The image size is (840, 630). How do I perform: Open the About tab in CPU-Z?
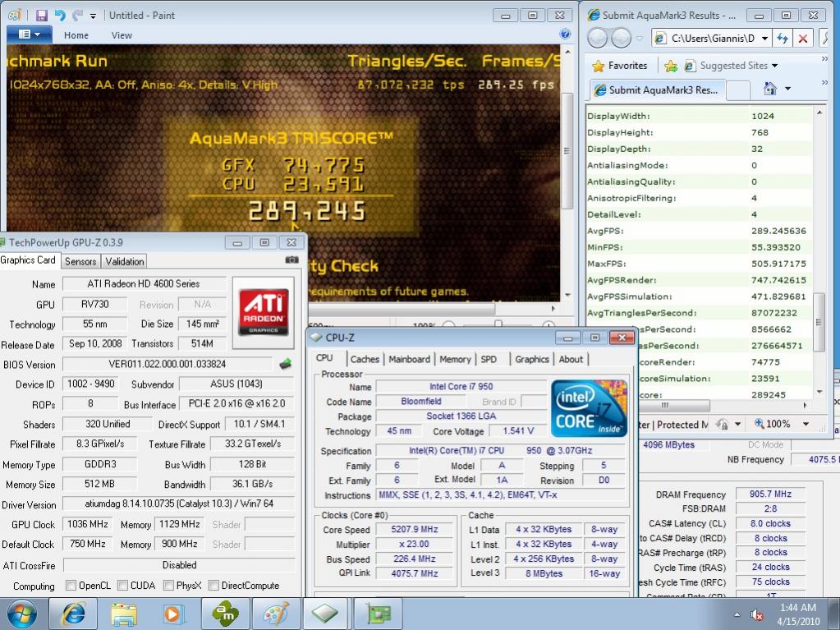[571, 360]
